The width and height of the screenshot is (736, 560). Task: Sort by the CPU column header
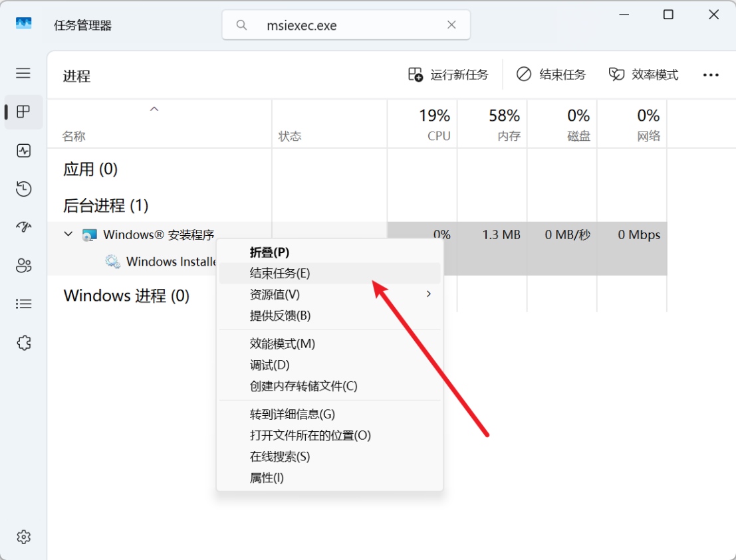click(422, 124)
